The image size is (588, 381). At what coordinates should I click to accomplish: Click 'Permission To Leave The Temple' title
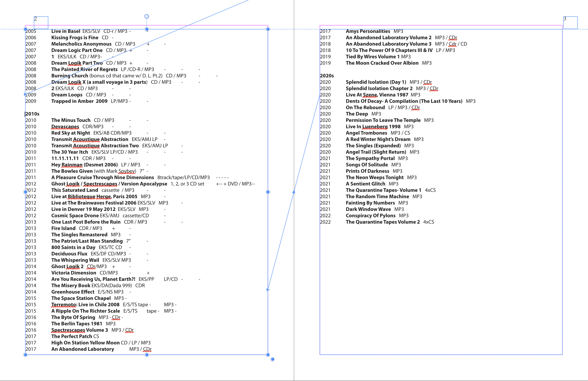383,120
